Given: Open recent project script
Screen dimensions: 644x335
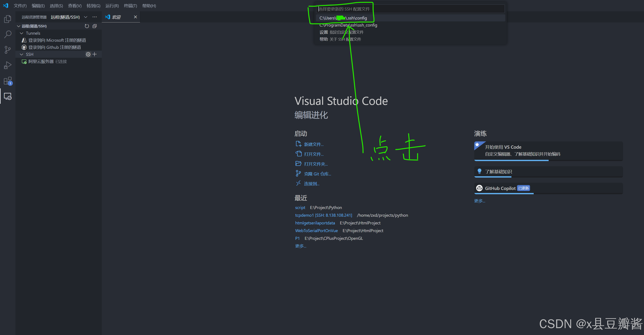Looking at the screenshot, I should point(300,208).
